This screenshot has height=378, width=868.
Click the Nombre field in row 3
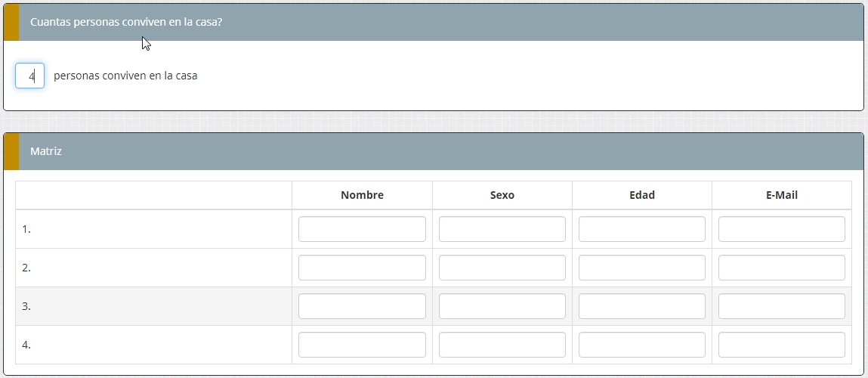pyautogui.click(x=362, y=306)
